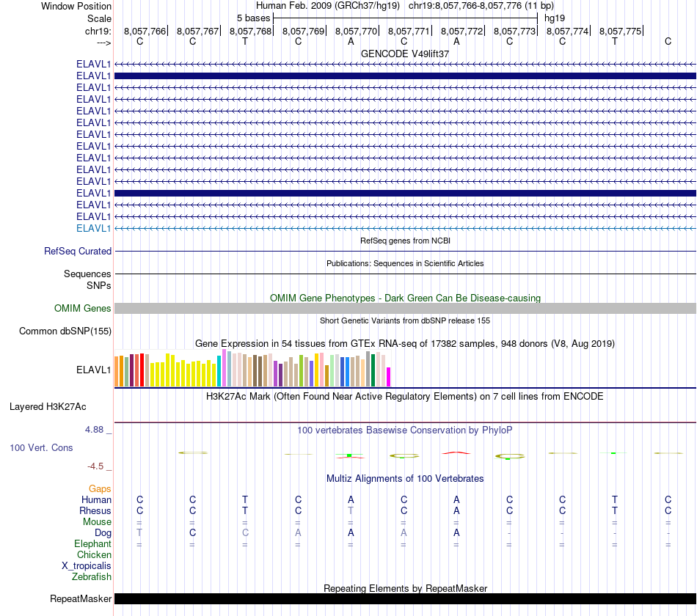The width and height of the screenshot is (697, 616).
Task: Select the Zebrafish alignment row label
Action: pyautogui.click(x=92, y=577)
